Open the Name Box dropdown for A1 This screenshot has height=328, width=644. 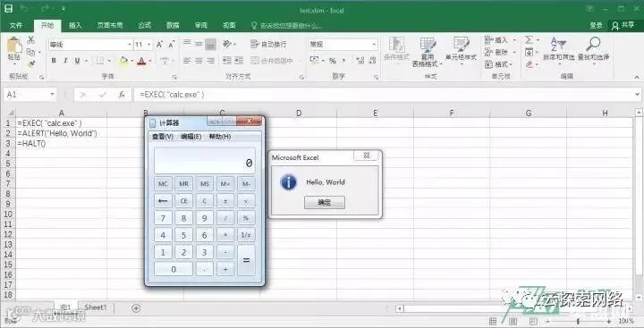[x=53, y=95]
